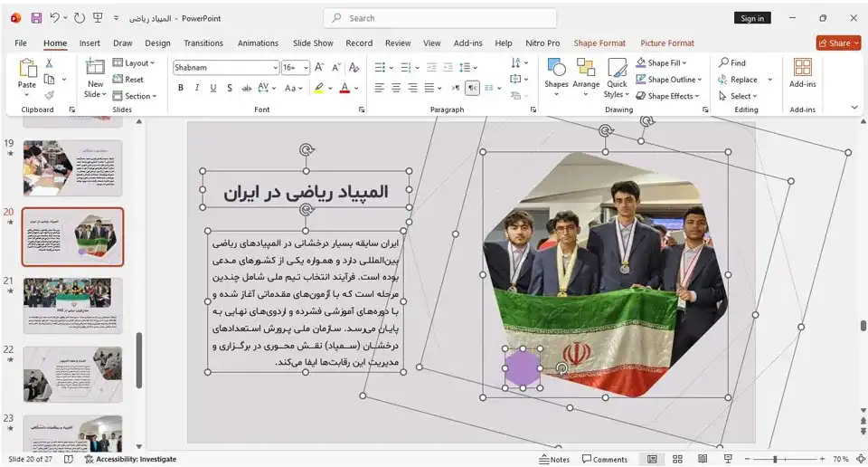Toggle left-to-right text direction
This screenshot has height=467, width=868.
point(456,88)
